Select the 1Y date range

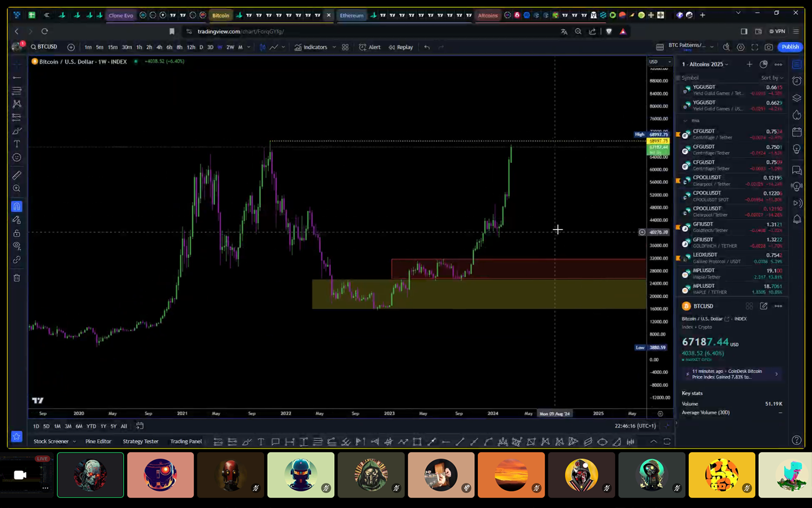tap(103, 426)
